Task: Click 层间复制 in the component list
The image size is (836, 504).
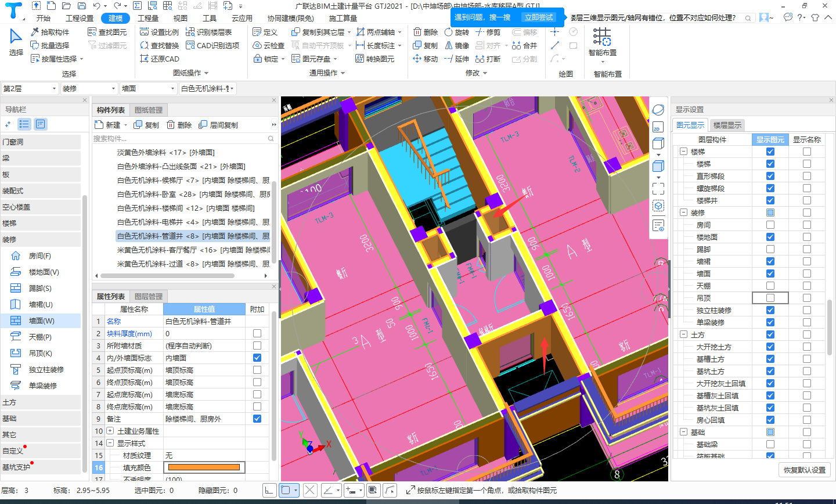Action: point(218,125)
